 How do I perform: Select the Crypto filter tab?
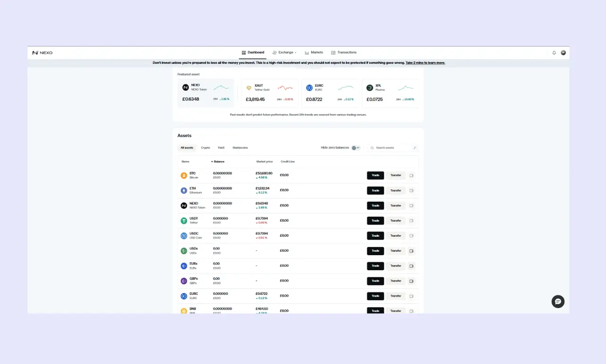point(205,148)
